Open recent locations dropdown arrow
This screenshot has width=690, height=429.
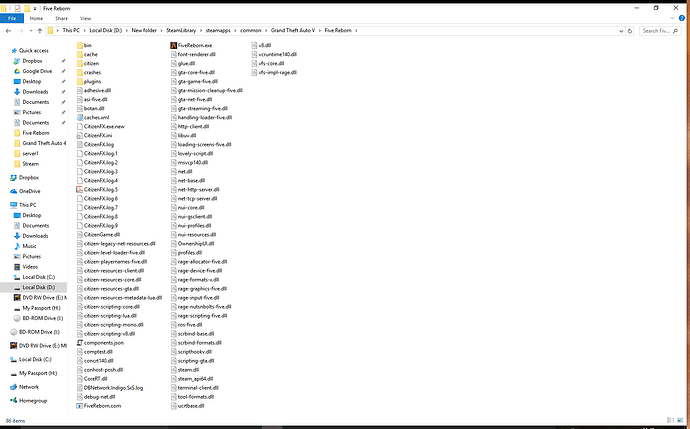31,31
